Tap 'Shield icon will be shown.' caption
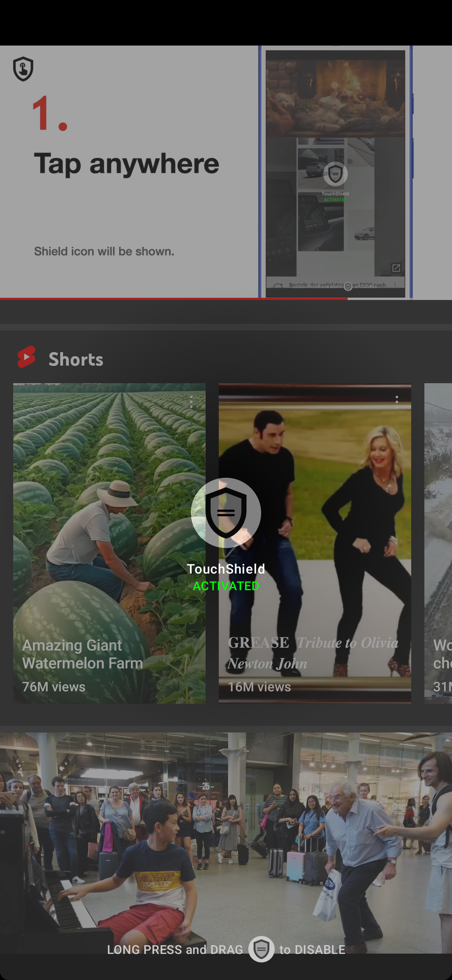 pyautogui.click(x=104, y=252)
